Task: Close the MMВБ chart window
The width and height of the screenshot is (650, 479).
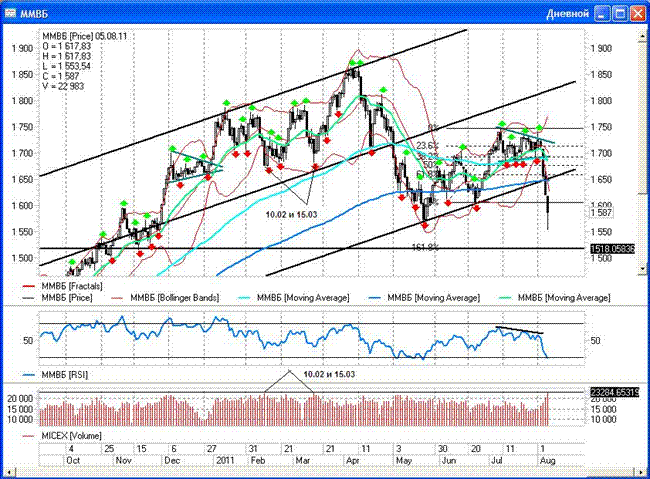Action: coord(638,13)
